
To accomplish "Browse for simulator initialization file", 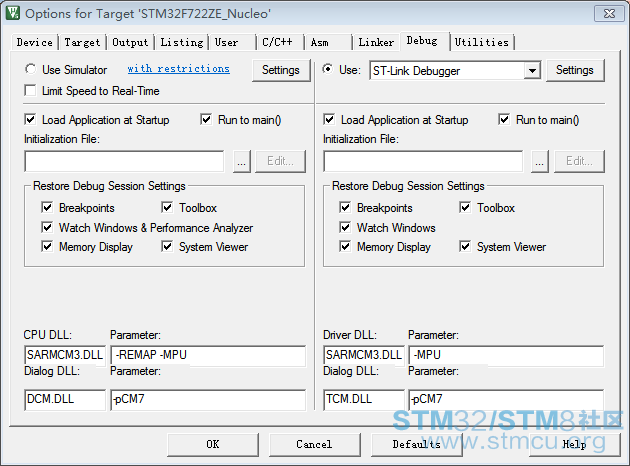I will coord(241,161).
